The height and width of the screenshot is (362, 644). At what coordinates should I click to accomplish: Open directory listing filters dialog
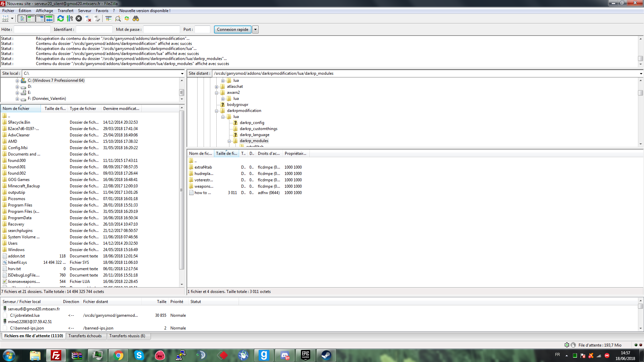click(108, 19)
